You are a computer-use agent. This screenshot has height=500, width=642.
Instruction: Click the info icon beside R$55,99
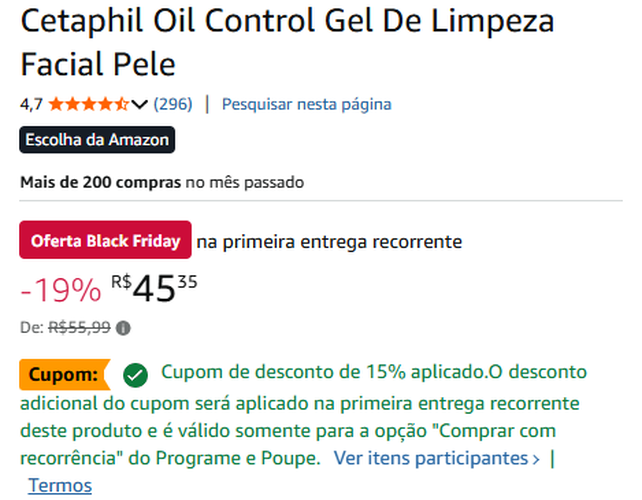[x=123, y=327]
